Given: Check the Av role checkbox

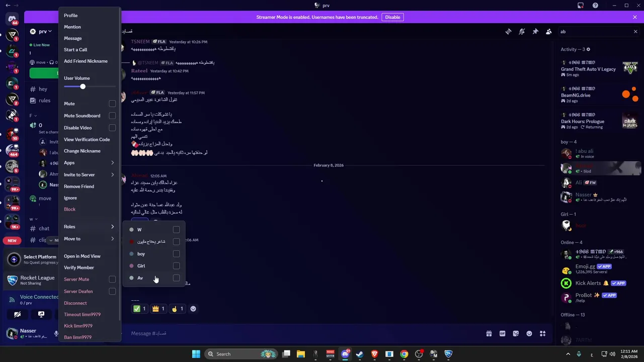Looking at the screenshot, I should [x=176, y=278].
